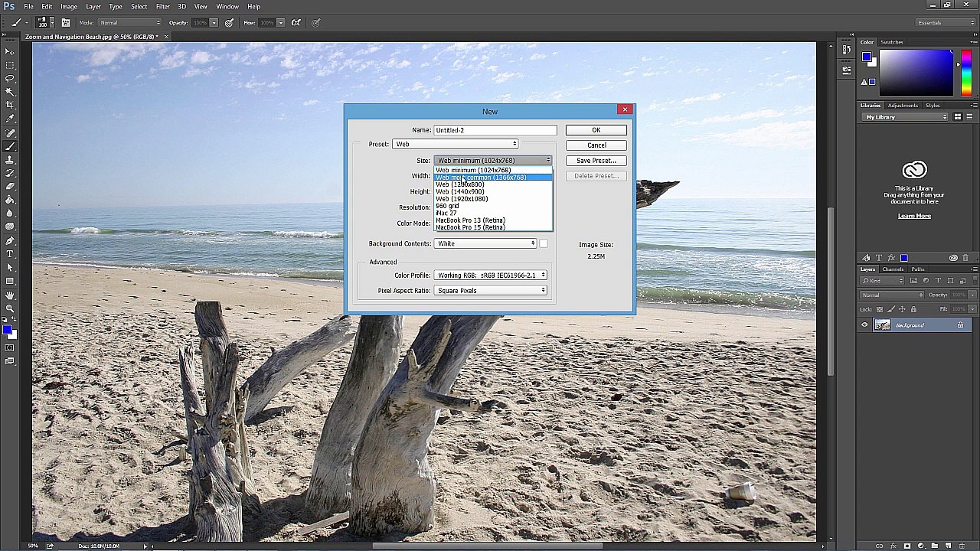Image resolution: width=980 pixels, height=551 pixels.
Task: Toggle filter for pixel layers
Action: point(915,281)
